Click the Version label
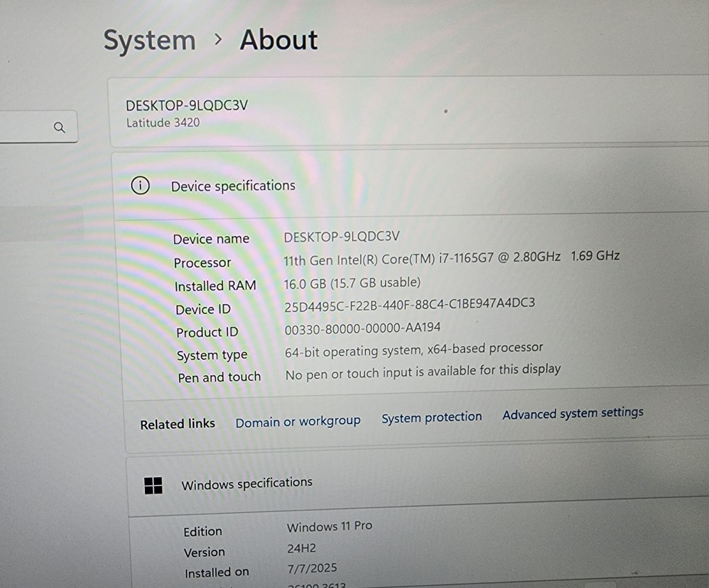 click(x=205, y=552)
